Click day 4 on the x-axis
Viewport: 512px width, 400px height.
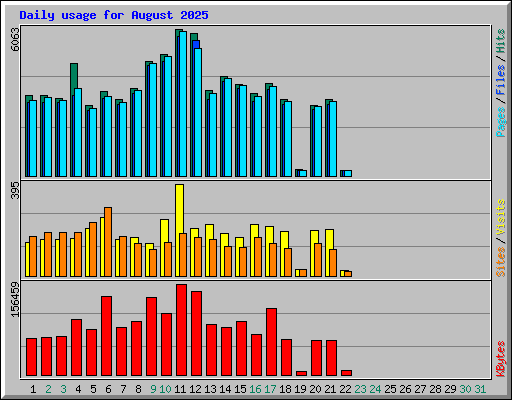(x=78, y=389)
